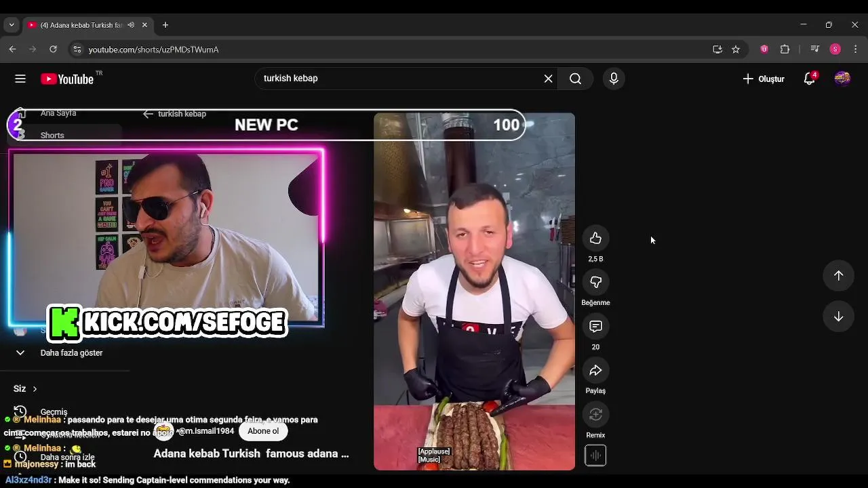The image size is (868, 488).
Task: Open the @m.ismail1984 channel
Action: pos(205,431)
